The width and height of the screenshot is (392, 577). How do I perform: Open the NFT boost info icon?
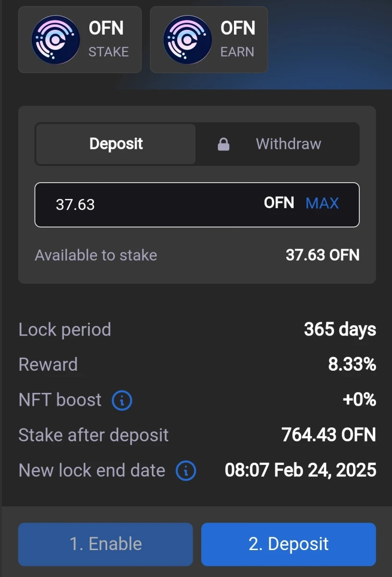(x=122, y=400)
